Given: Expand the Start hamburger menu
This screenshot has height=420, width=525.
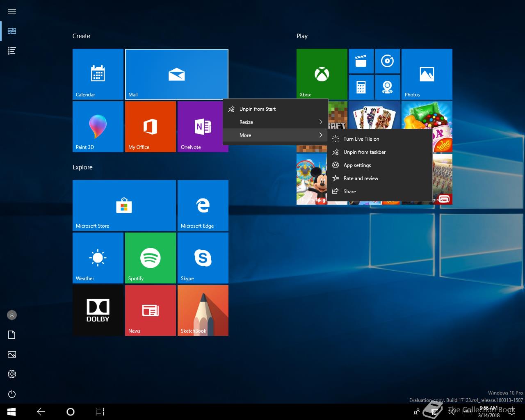Looking at the screenshot, I should coord(12,11).
